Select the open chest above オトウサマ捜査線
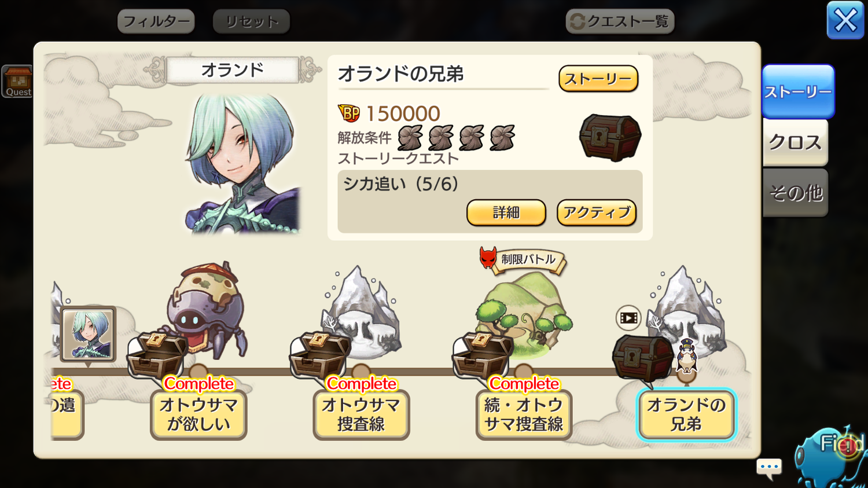Viewport: 868px width, 488px height. (319, 354)
